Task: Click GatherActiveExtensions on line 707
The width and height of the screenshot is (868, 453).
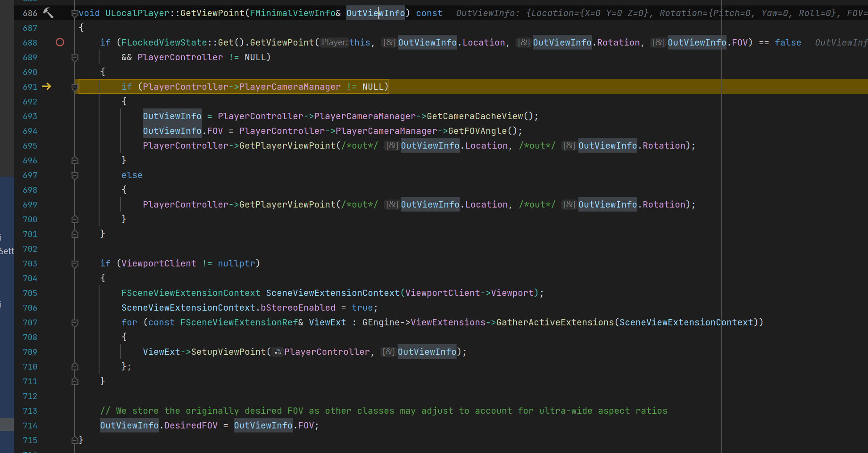Action: [555, 322]
